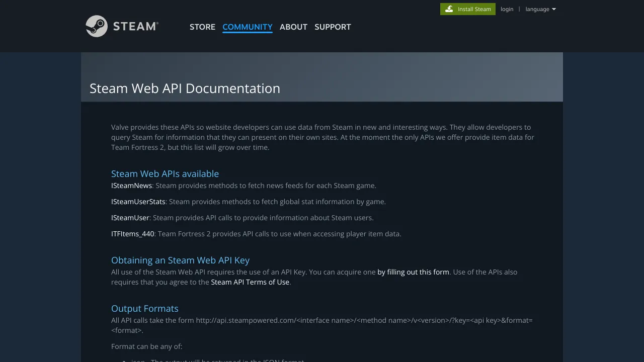Click the download icon on Install Steam
The width and height of the screenshot is (644, 362).
449,9
